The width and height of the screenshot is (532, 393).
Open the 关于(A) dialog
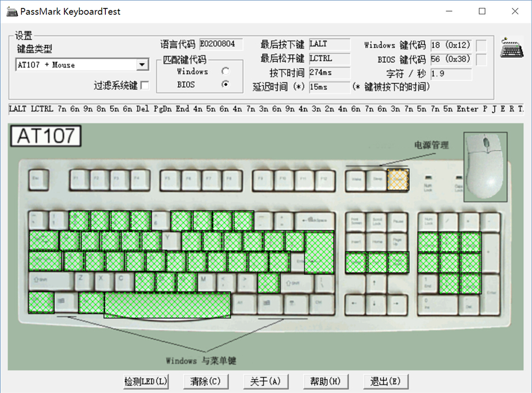coord(266,381)
